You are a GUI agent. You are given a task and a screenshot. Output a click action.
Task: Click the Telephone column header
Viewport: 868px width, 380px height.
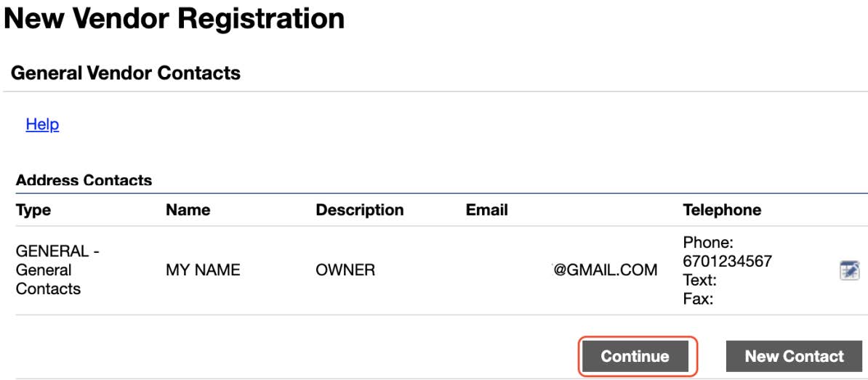(722, 210)
